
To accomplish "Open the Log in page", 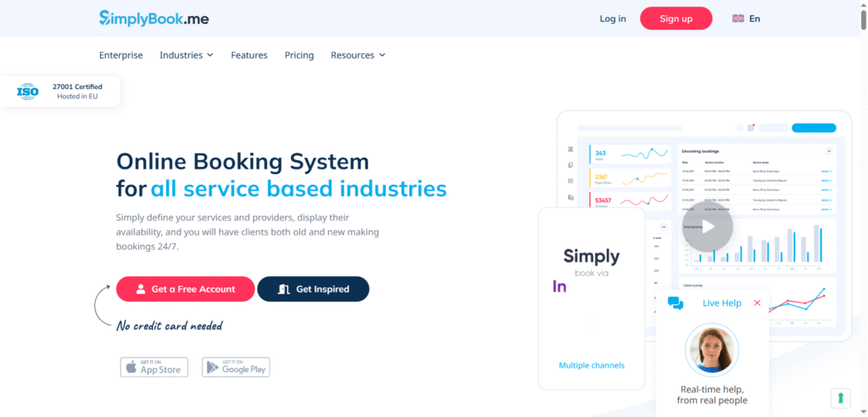I will (613, 19).
